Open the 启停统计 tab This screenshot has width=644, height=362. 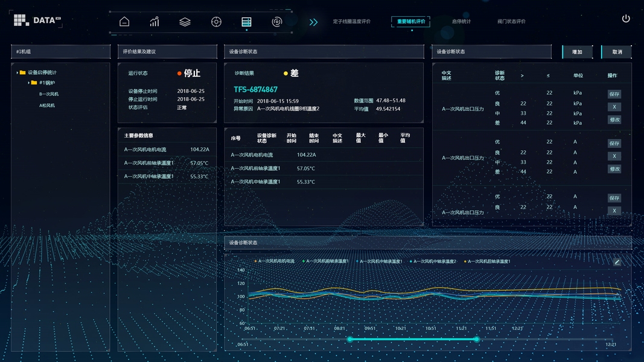(x=461, y=21)
